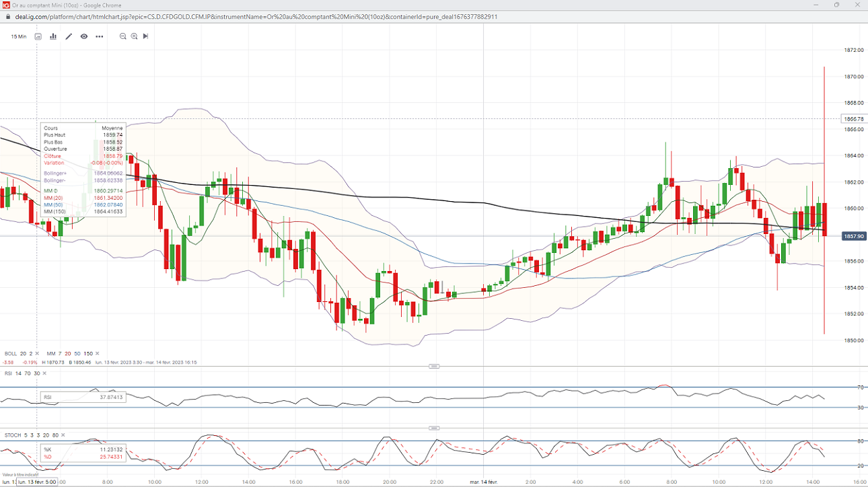The height and width of the screenshot is (487, 868).
Task: Click the crosshair price label 1866.78
Action: 853,119
